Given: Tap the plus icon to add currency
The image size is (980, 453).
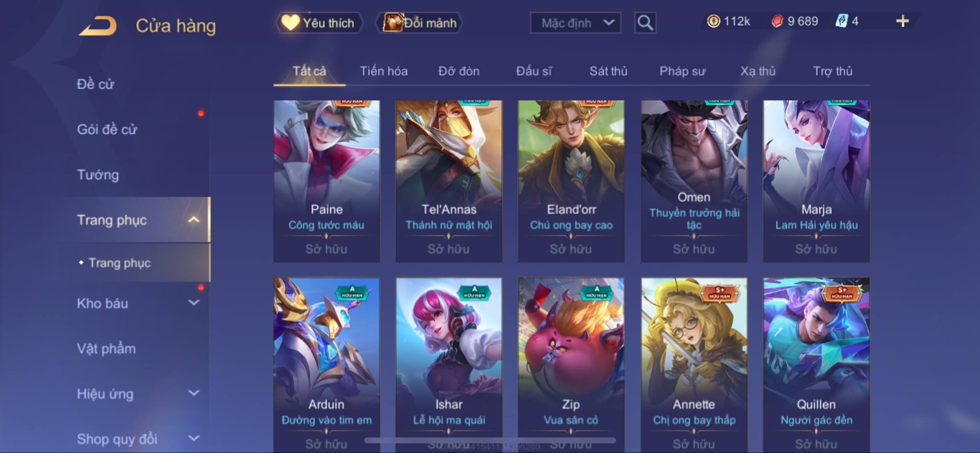Looking at the screenshot, I should [902, 21].
